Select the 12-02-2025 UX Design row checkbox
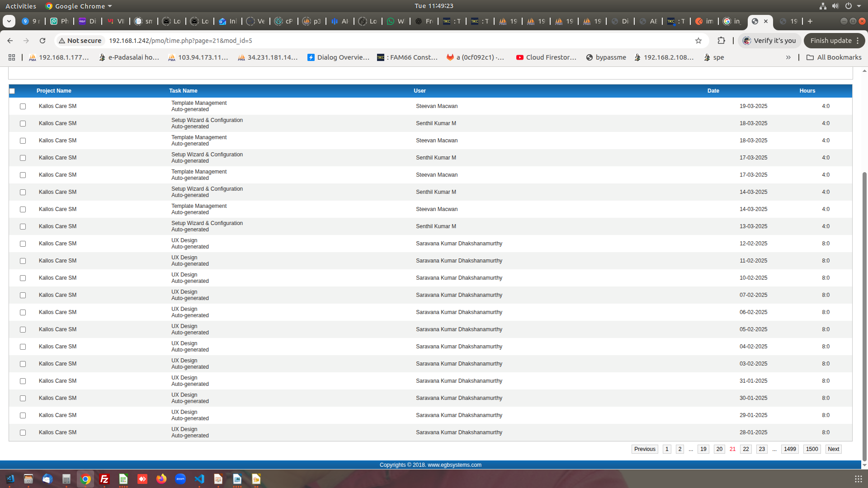The width and height of the screenshot is (868, 488). [x=23, y=244]
